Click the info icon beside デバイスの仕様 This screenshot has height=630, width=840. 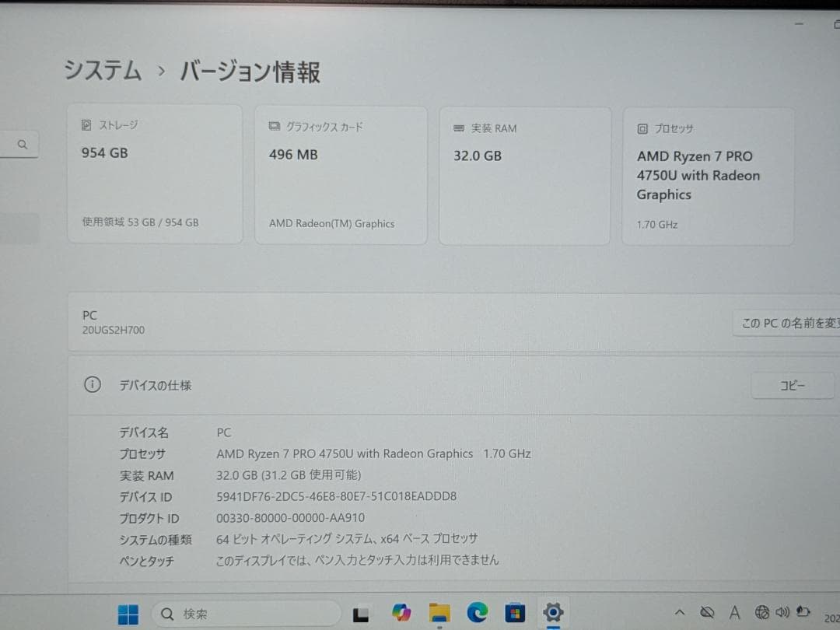click(93, 384)
